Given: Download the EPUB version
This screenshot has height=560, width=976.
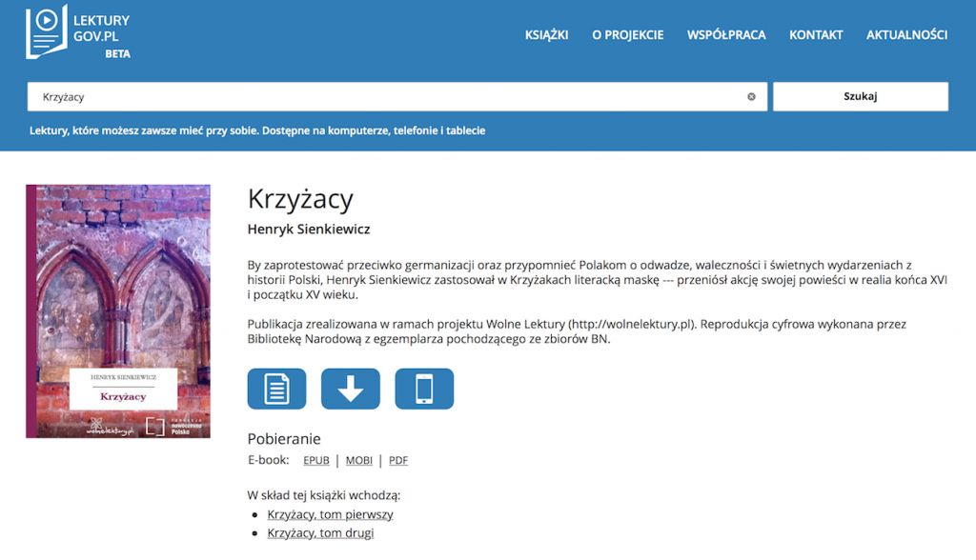Looking at the screenshot, I should pyautogui.click(x=315, y=460).
